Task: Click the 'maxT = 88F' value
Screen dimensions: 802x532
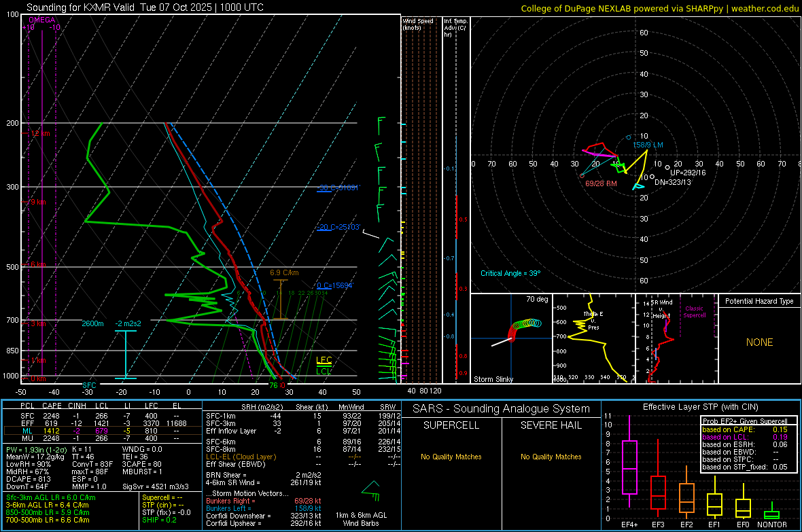Action: (90, 472)
